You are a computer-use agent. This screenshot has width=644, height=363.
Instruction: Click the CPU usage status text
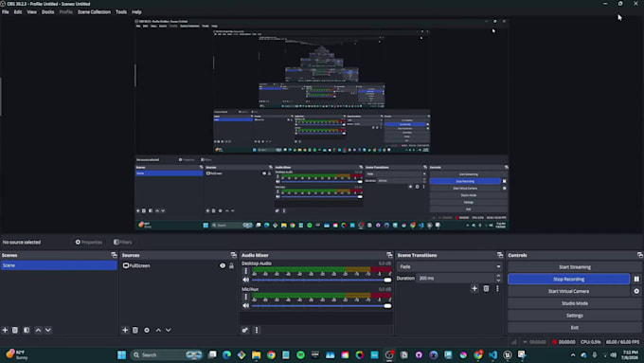tap(591, 342)
